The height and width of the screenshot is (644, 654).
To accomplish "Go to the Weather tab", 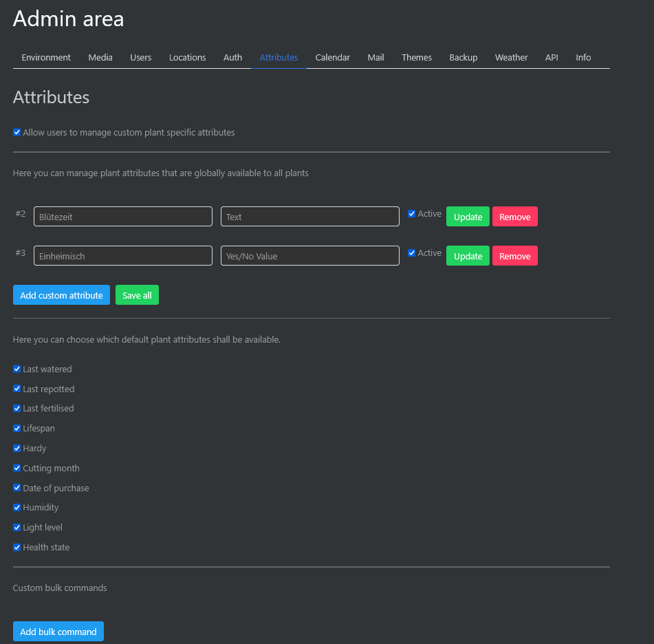I will pos(511,58).
